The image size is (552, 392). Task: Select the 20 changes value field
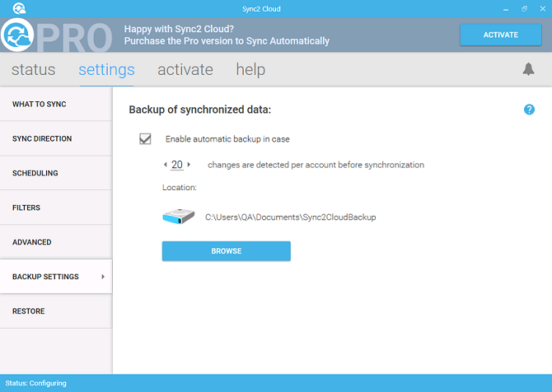[x=177, y=165]
